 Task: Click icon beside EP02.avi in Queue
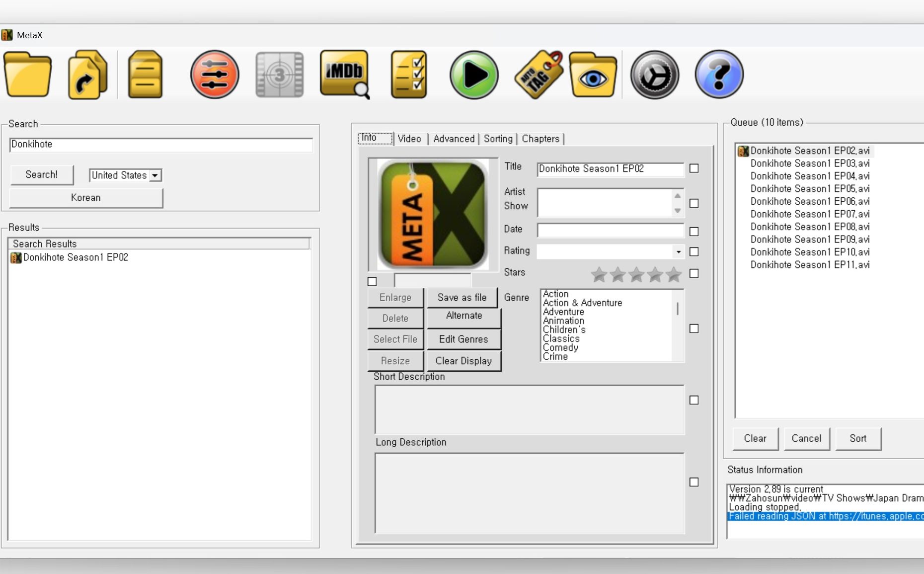743,151
